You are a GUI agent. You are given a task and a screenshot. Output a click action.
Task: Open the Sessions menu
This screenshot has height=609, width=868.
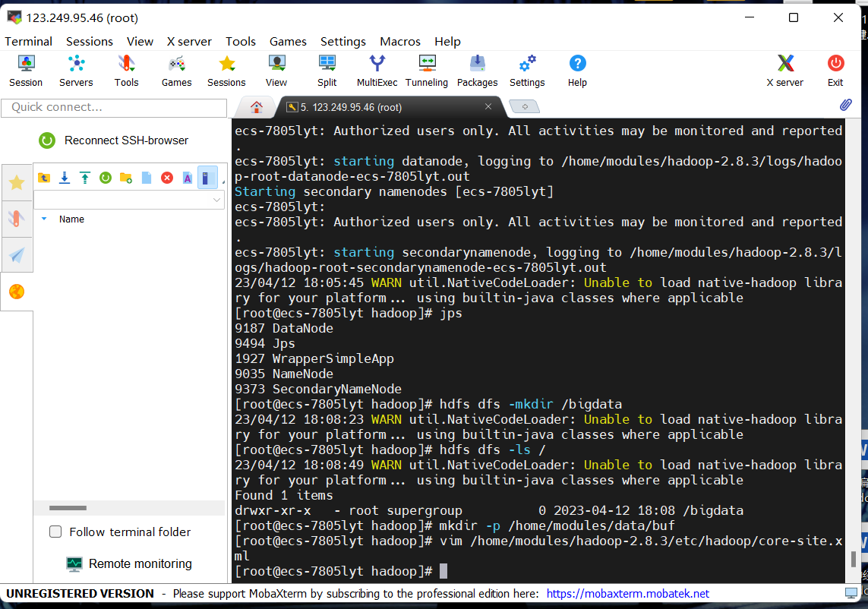point(89,42)
